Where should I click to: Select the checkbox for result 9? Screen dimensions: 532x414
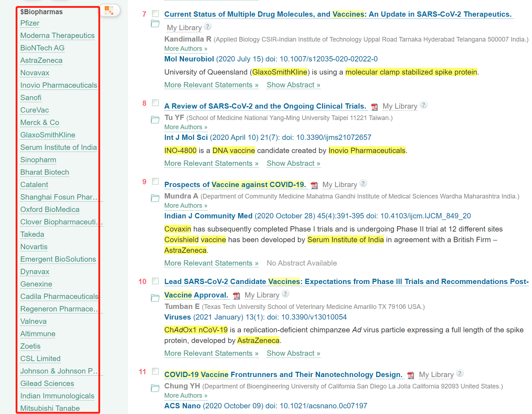[155, 181]
